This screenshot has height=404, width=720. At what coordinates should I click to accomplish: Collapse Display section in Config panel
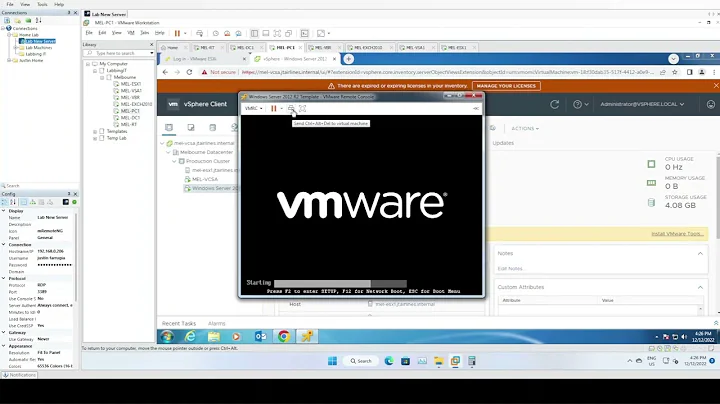pyautogui.click(x=4, y=211)
